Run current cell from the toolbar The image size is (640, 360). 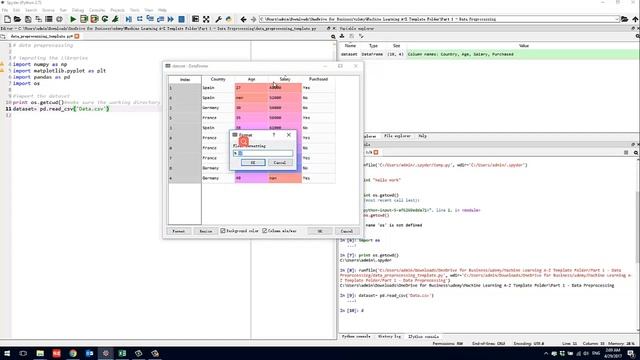coord(84,19)
